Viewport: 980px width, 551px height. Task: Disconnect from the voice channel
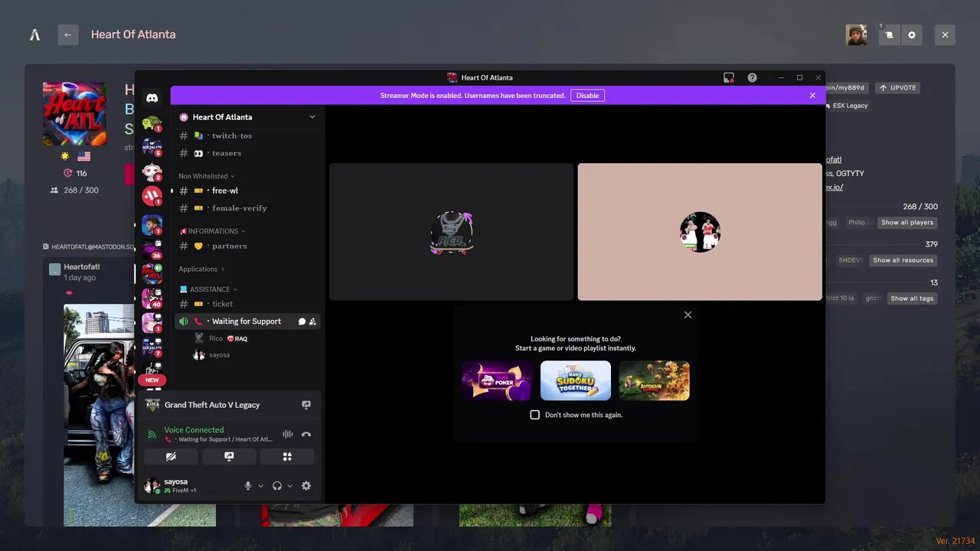306,434
